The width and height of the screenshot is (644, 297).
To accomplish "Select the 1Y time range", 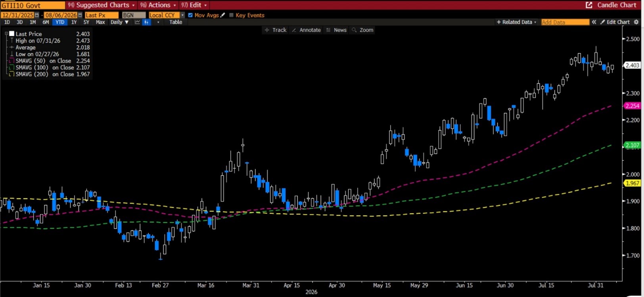I will [x=74, y=22].
